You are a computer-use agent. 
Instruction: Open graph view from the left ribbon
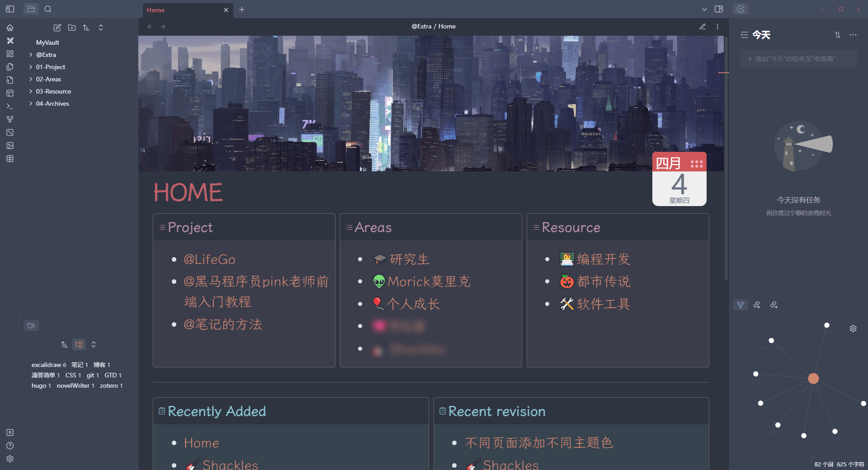click(10, 119)
